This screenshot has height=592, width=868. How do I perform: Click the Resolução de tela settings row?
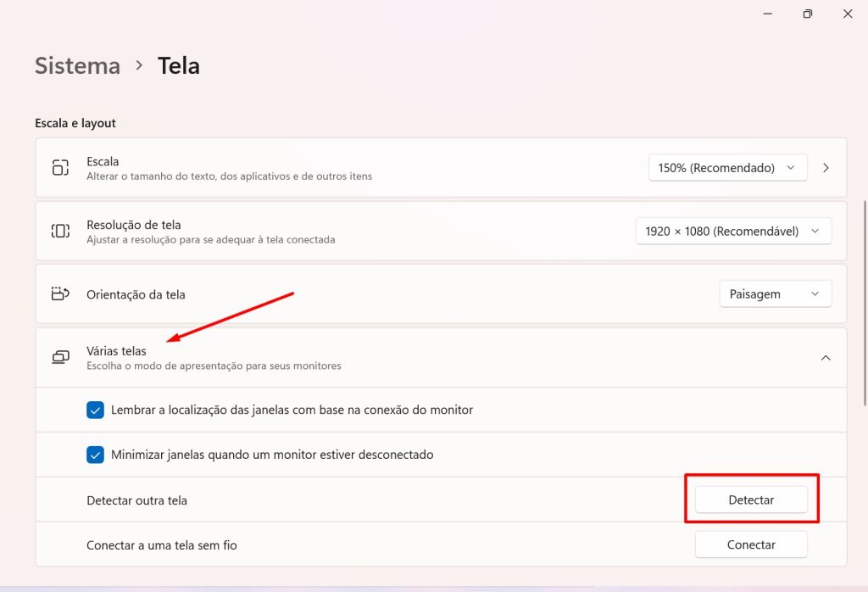pyautogui.click(x=339, y=230)
